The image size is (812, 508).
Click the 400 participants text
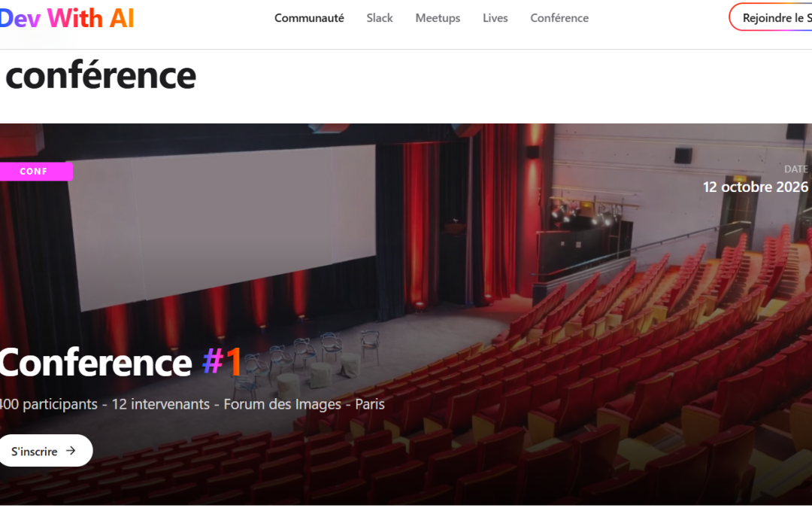(x=48, y=404)
